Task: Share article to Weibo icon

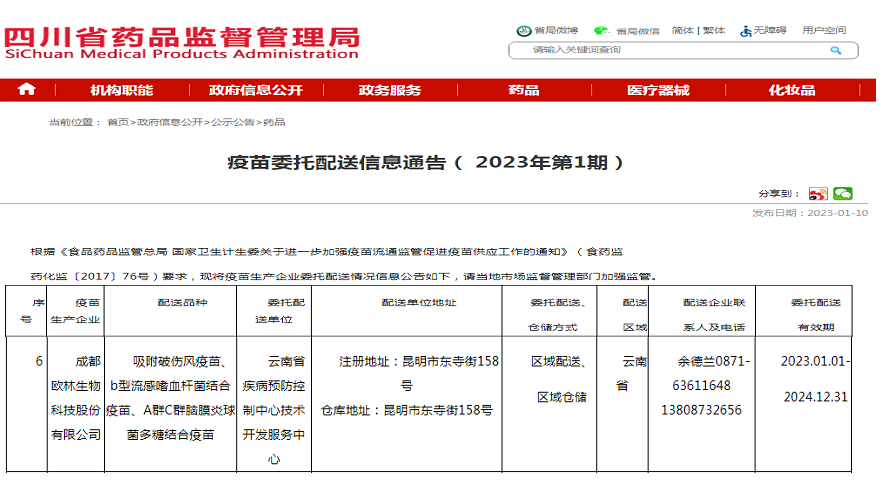Action: 818,194
